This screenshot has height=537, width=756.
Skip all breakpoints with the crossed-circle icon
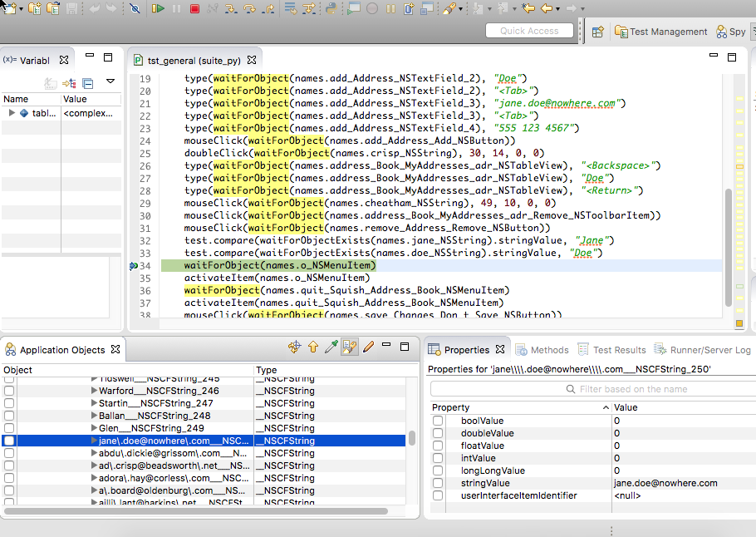click(135, 8)
